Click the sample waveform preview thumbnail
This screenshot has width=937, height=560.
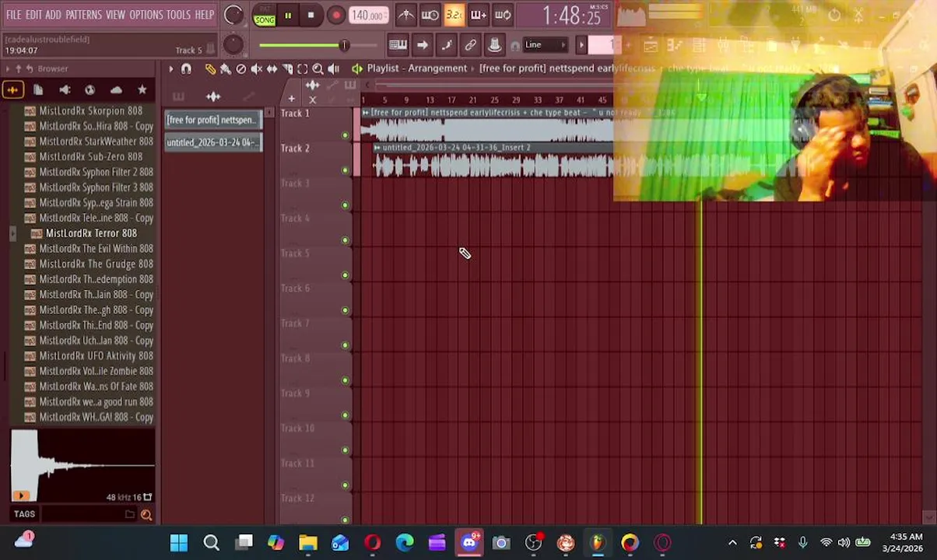pos(82,466)
